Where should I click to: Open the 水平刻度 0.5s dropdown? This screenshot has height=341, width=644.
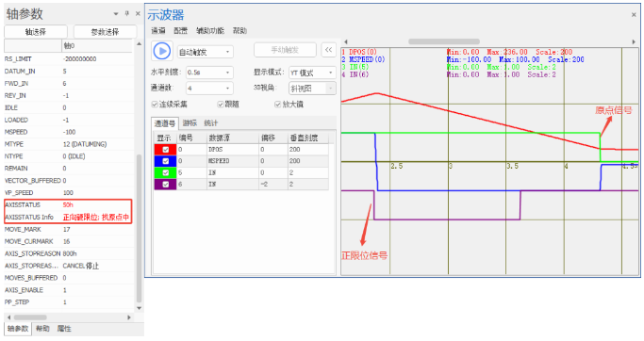point(209,73)
